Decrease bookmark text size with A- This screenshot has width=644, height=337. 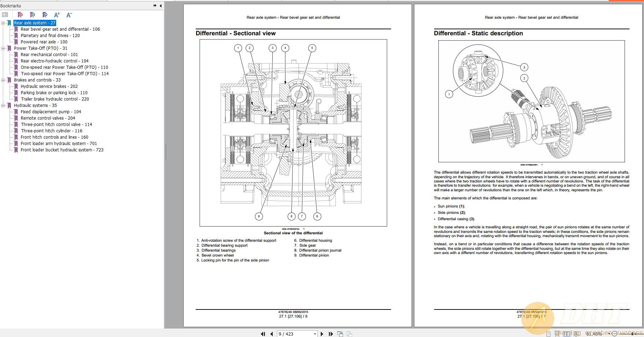[x=69, y=15]
